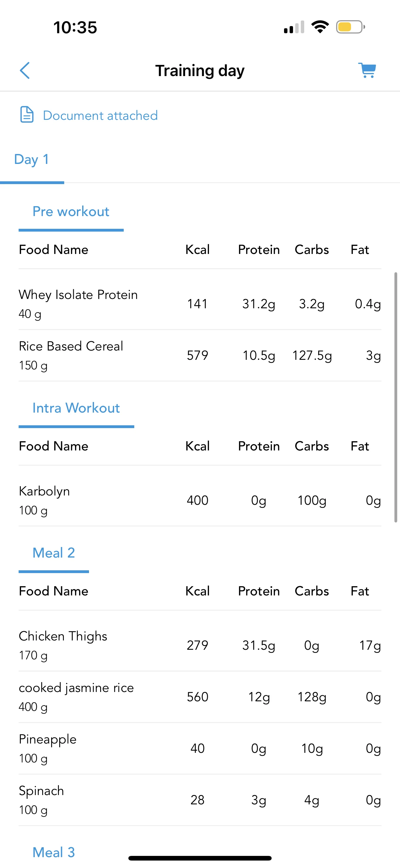The width and height of the screenshot is (400, 868).
Task: Select the Meal 2 section header
Action: point(54,553)
